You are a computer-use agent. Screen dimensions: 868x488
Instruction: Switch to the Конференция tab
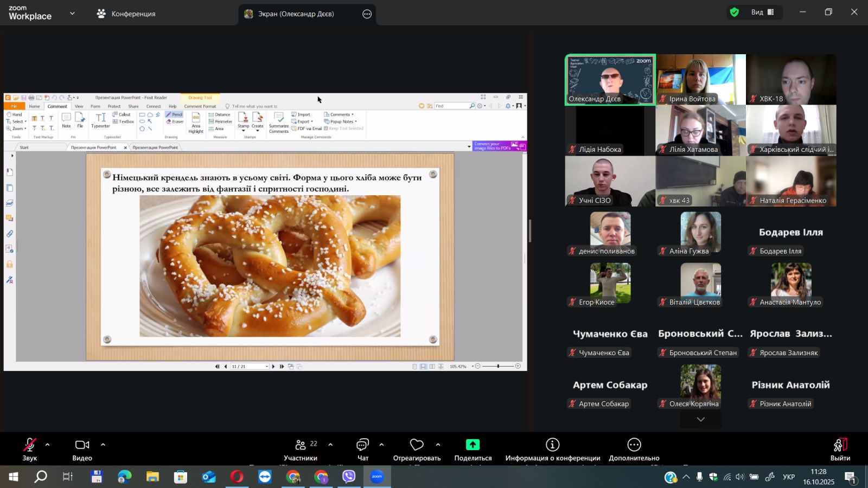(126, 14)
